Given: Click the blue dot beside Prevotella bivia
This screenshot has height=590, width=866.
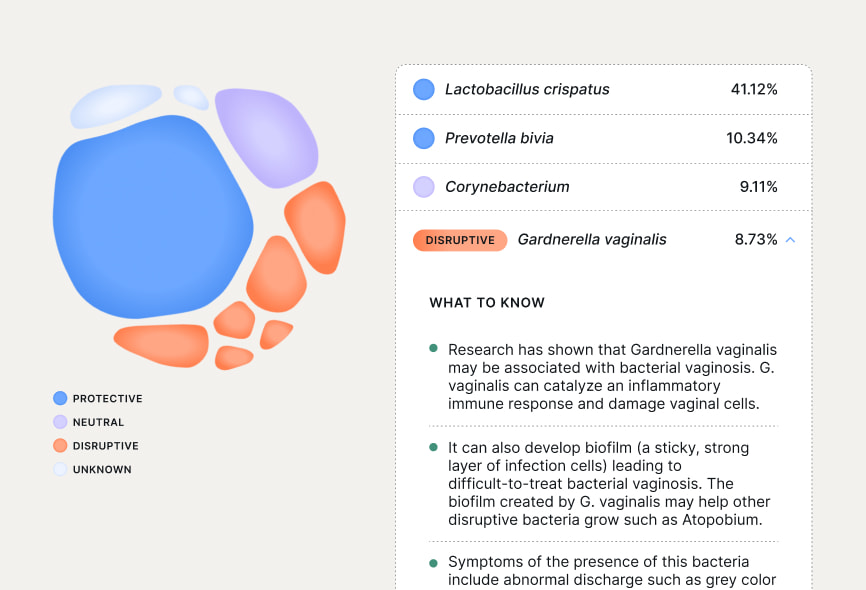Looking at the screenshot, I should point(423,138).
